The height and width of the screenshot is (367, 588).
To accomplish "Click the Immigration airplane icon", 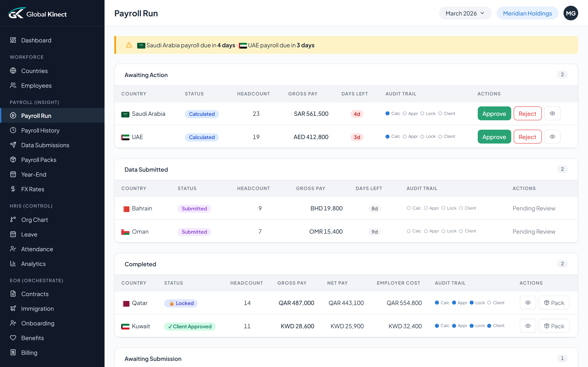I will pos(13,308).
